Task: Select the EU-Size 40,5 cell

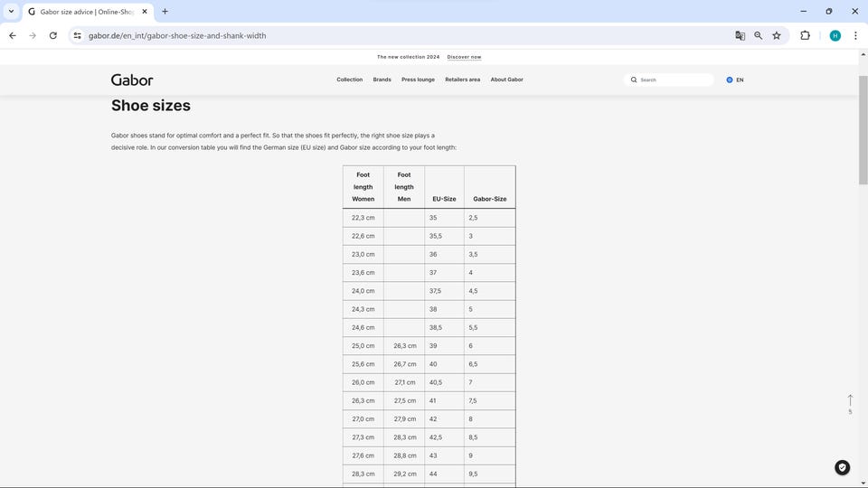Action: tap(445, 381)
